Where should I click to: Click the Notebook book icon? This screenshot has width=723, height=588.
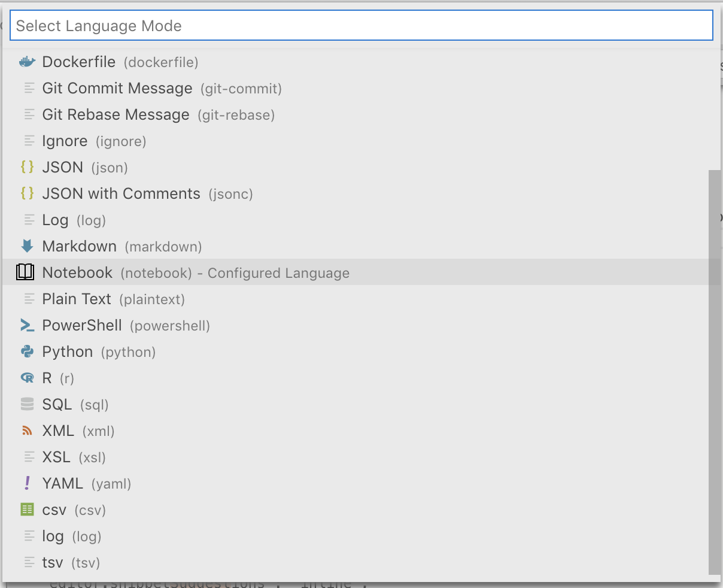point(25,272)
